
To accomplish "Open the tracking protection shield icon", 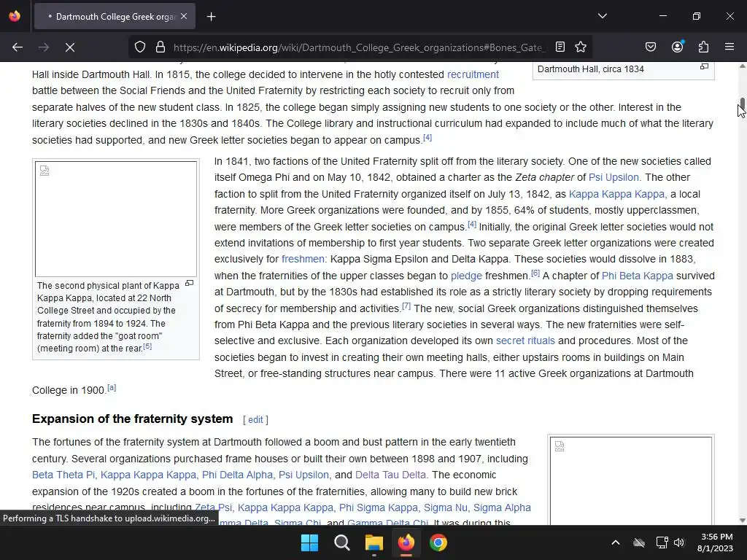I will (139, 47).
